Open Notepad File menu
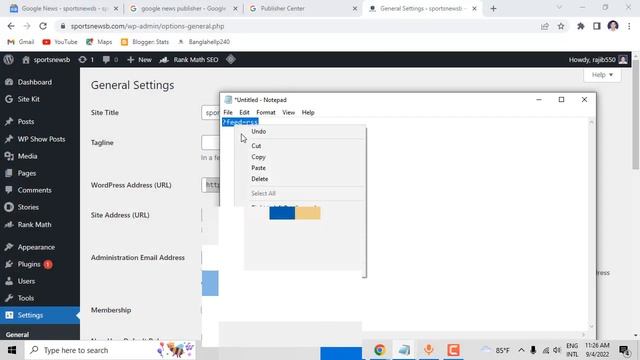The height and width of the screenshot is (360, 640). (x=228, y=112)
